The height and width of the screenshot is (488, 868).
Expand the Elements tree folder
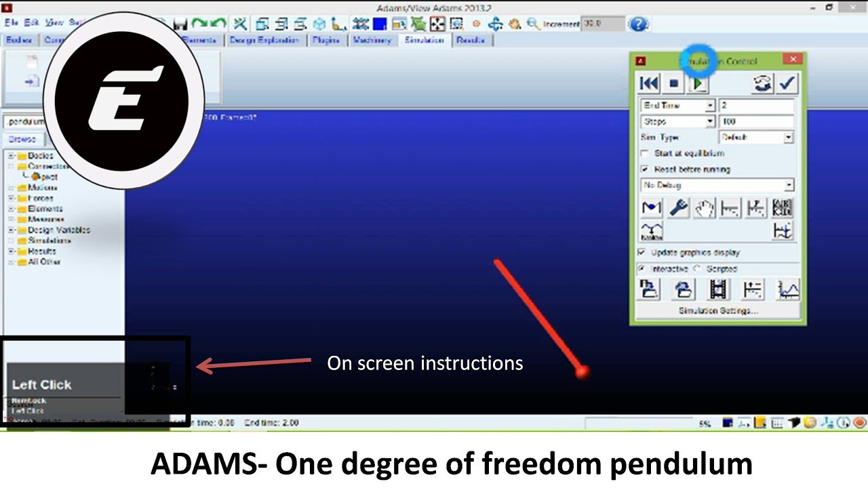point(12,209)
